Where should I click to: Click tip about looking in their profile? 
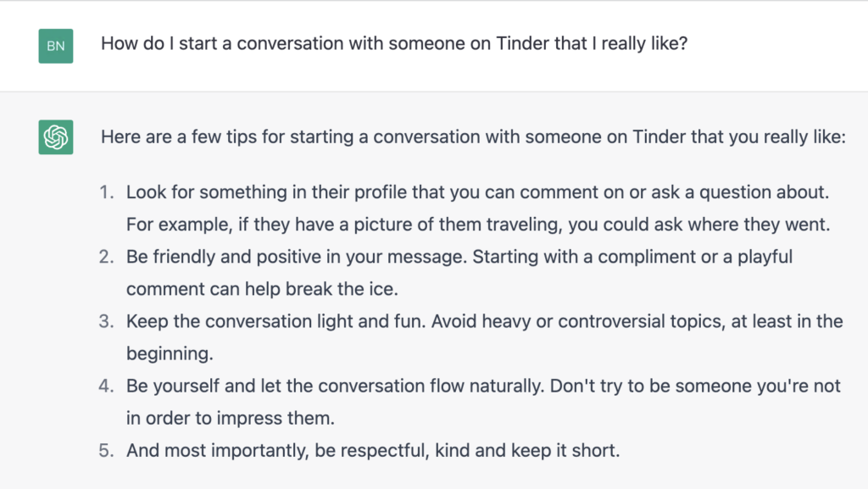[x=478, y=192]
